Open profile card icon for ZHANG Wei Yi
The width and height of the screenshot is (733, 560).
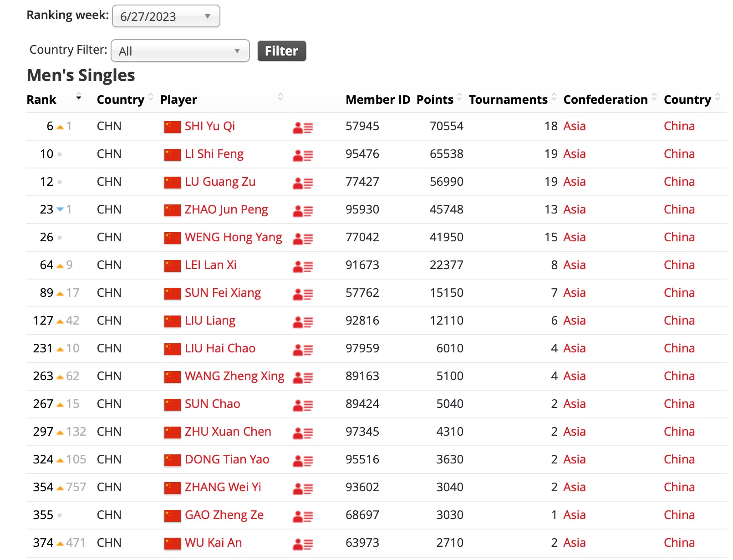(303, 489)
